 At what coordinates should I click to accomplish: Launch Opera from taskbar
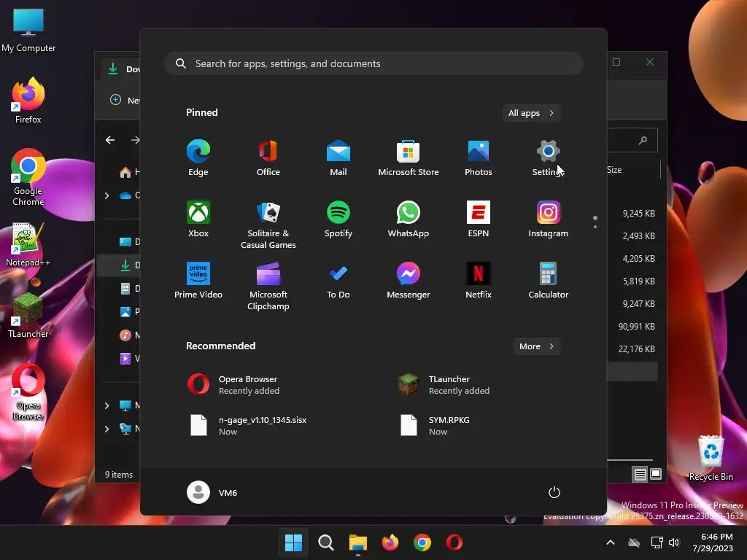coord(454,542)
